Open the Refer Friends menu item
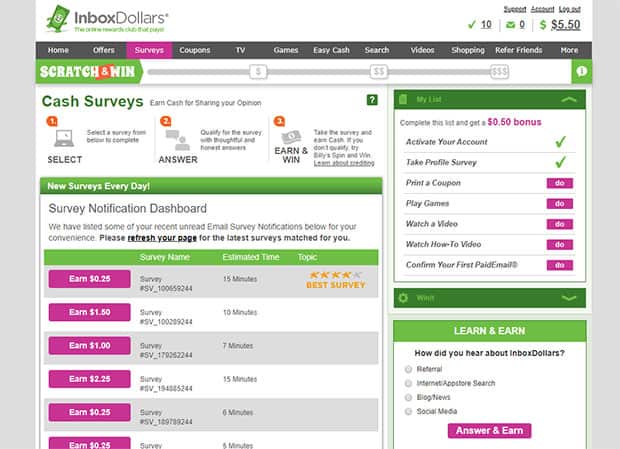The height and width of the screenshot is (449, 620). pyautogui.click(x=518, y=50)
